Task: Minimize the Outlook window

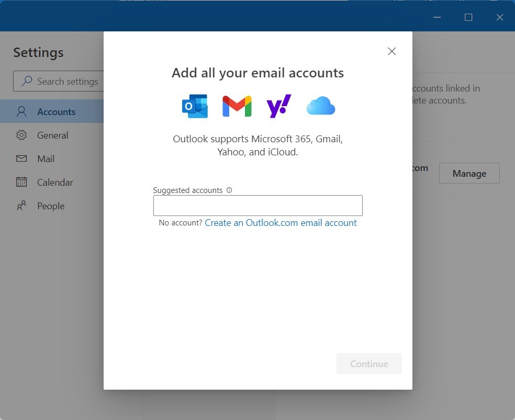Action: (x=437, y=17)
